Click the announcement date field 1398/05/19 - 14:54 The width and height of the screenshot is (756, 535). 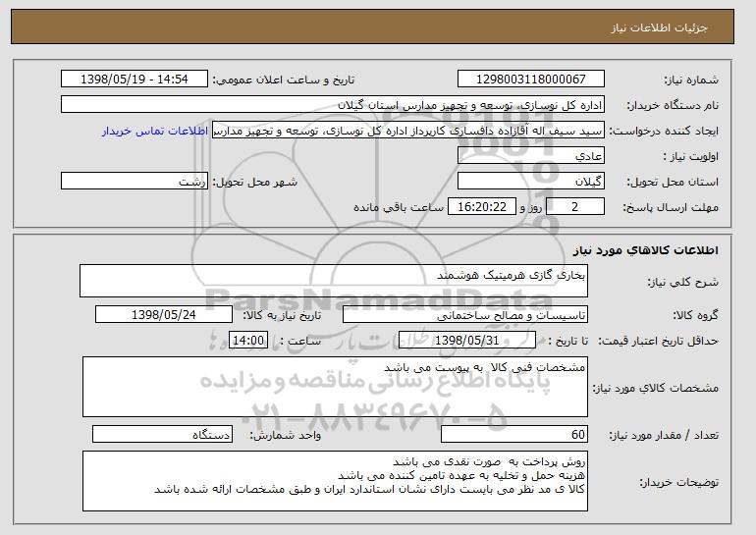pos(135,80)
